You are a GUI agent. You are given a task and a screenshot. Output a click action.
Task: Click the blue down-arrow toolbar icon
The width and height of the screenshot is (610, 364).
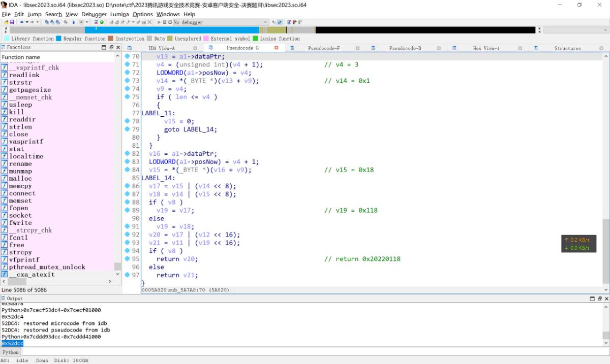[x=73, y=22]
